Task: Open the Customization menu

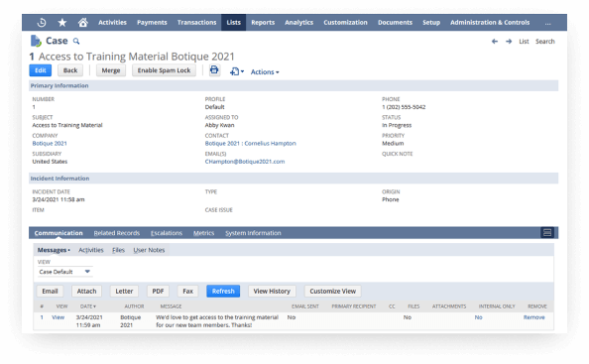Action: coord(346,23)
